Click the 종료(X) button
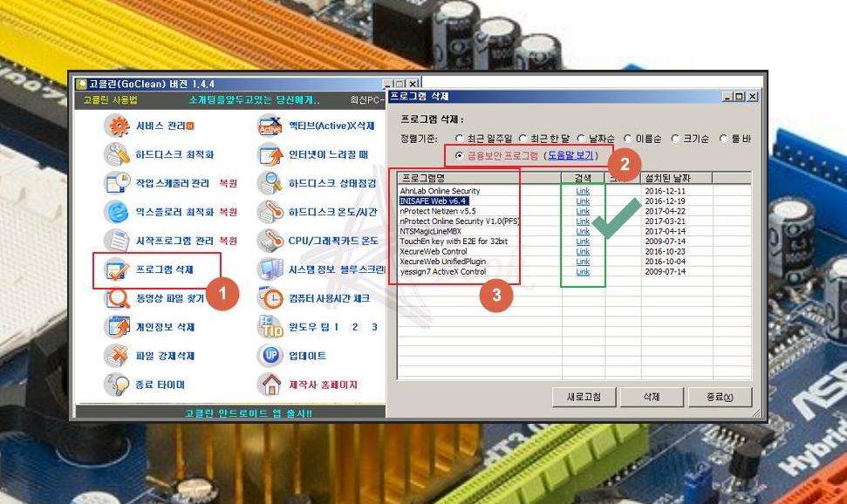The width and height of the screenshot is (847, 504). pyautogui.click(x=720, y=397)
